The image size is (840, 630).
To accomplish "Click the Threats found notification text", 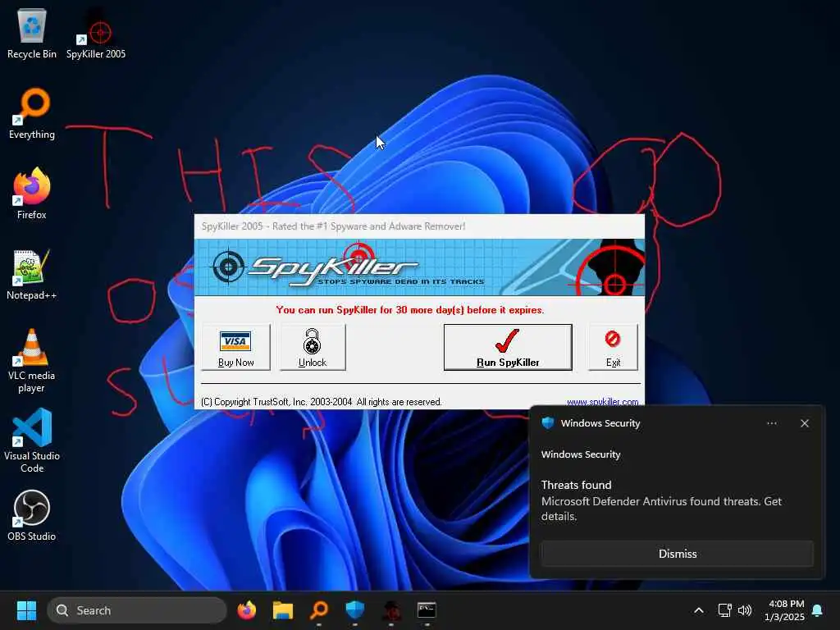I will pyautogui.click(x=576, y=485).
